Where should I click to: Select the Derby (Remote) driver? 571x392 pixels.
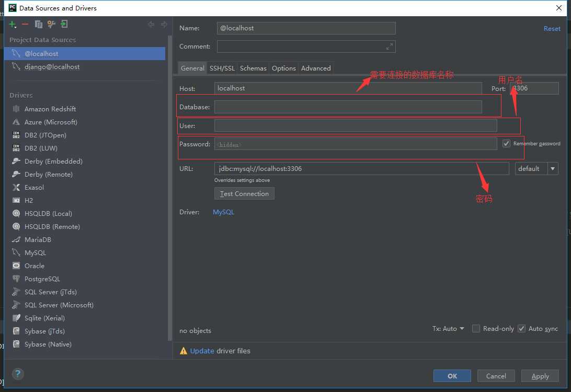coord(49,175)
